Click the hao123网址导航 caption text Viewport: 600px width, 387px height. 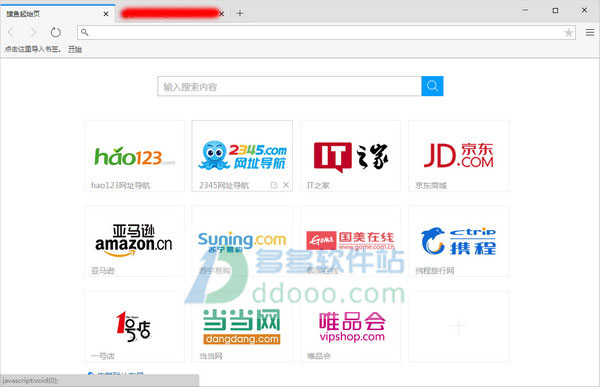pos(121,185)
